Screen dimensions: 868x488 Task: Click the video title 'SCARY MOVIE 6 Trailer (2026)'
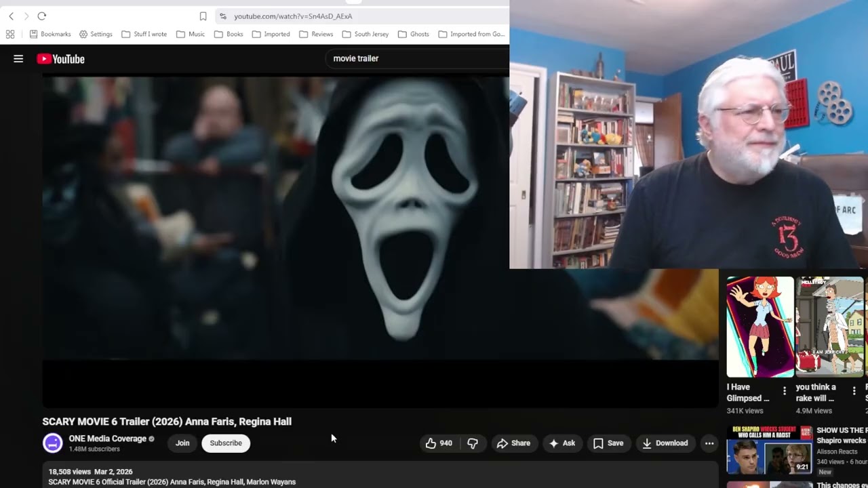click(x=167, y=422)
